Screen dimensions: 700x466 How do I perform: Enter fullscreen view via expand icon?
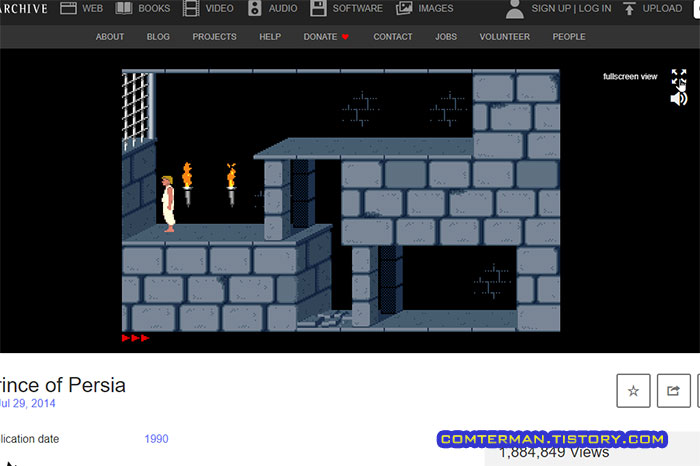[x=679, y=77]
